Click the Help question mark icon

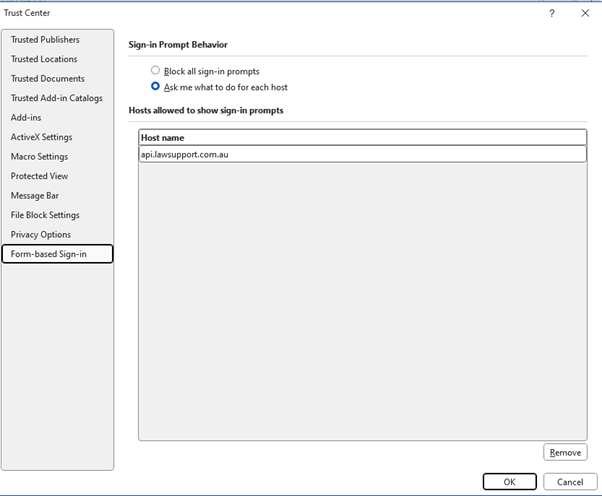tap(551, 13)
